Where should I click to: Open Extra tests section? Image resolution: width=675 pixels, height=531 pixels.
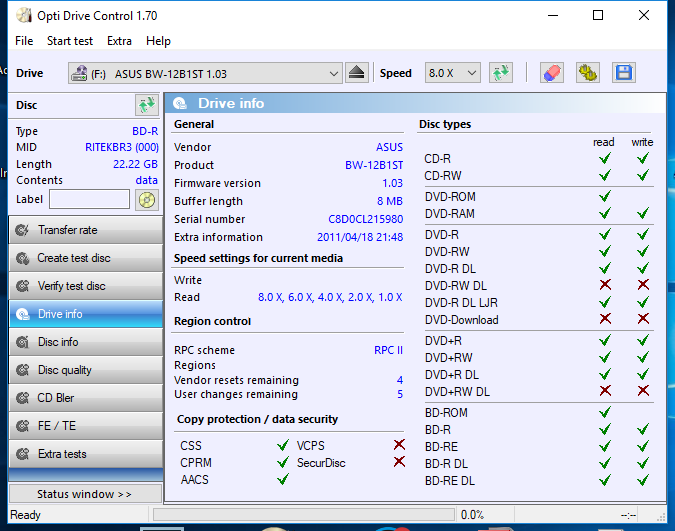click(x=86, y=454)
